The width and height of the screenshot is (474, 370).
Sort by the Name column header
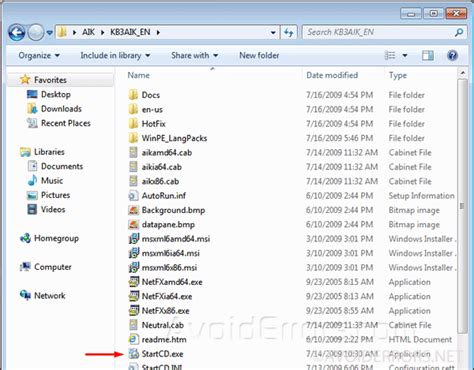click(x=139, y=75)
